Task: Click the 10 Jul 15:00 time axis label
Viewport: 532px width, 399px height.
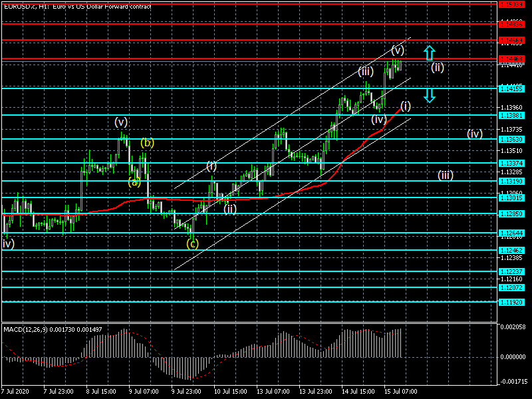Action: (230, 392)
